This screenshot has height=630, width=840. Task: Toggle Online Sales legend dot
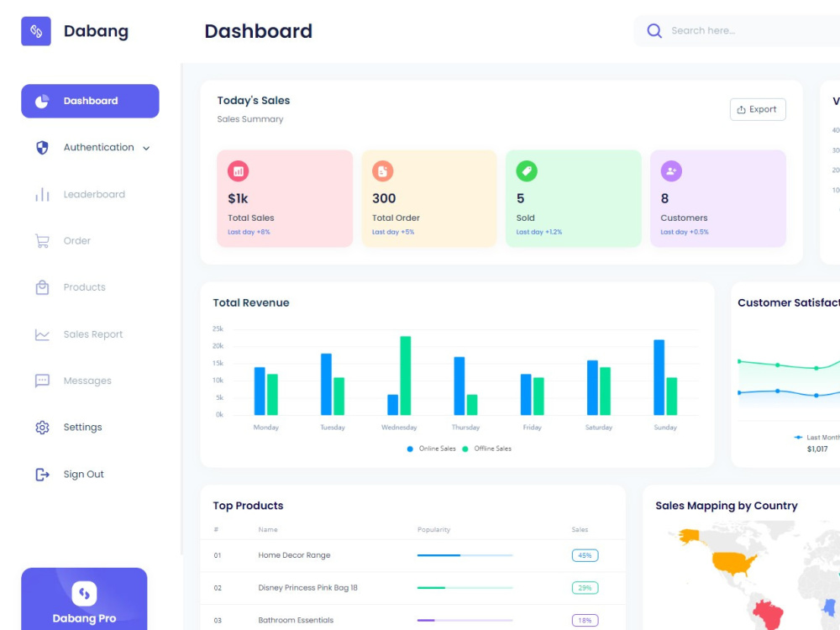410,449
